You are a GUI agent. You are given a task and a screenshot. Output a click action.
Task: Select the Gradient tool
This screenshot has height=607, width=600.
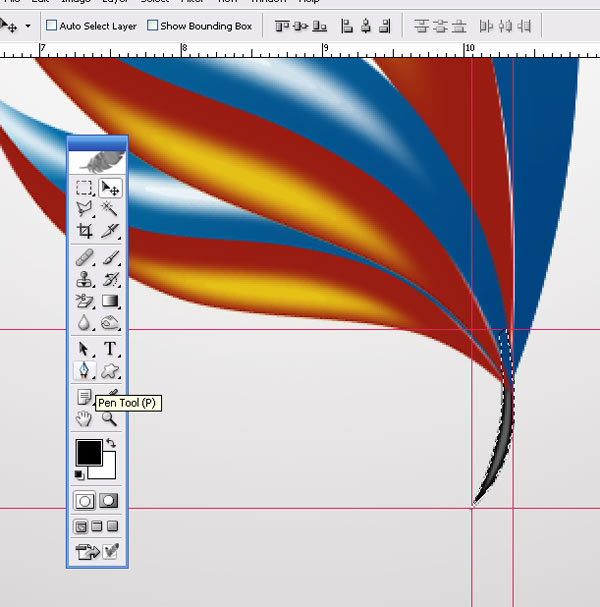click(110, 300)
